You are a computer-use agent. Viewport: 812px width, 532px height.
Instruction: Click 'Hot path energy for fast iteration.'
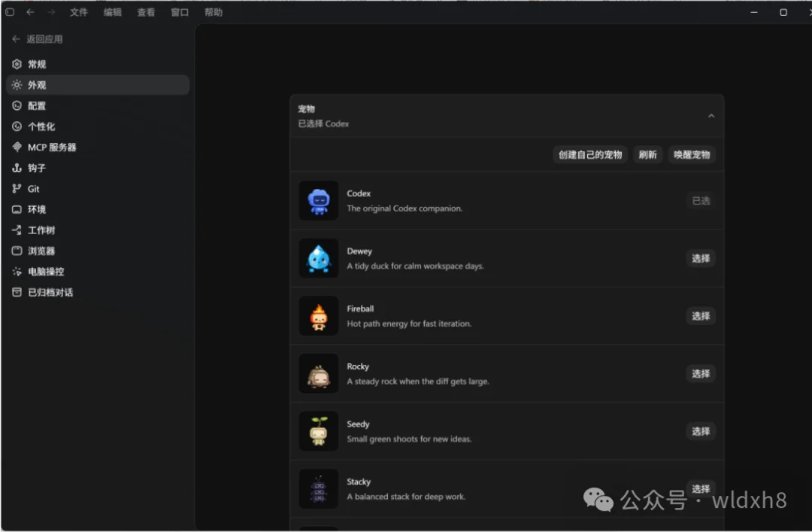[x=409, y=324]
